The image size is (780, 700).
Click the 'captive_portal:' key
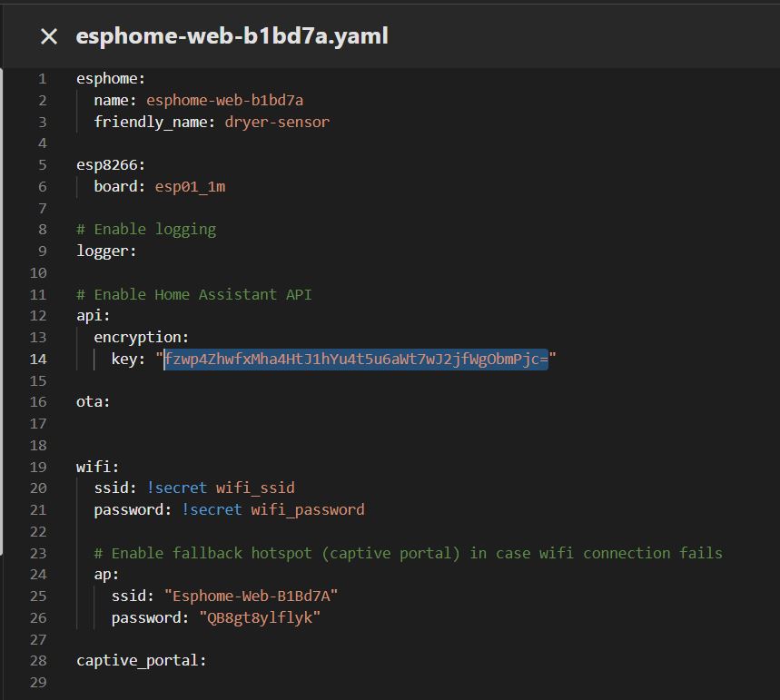tap(142, 661)
